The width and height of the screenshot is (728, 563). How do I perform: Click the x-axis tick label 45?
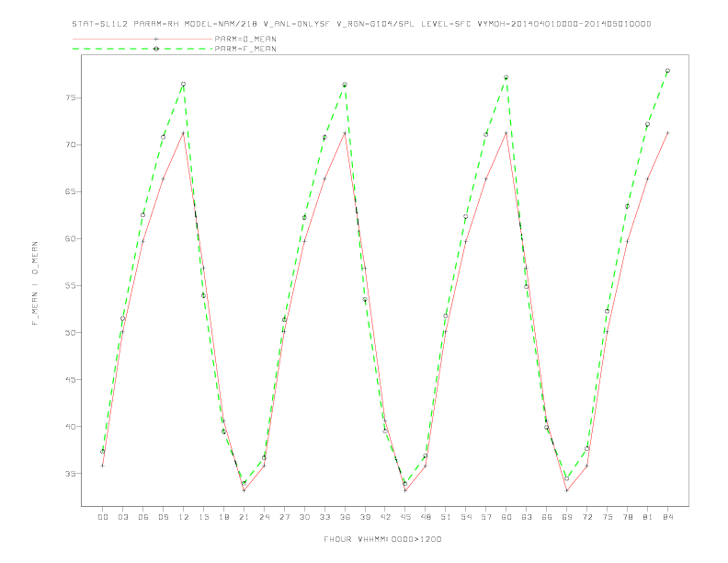[405, 517]
